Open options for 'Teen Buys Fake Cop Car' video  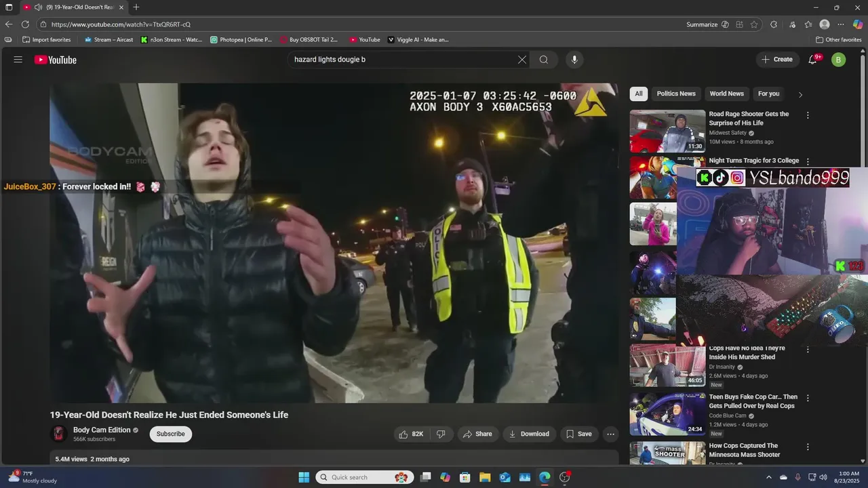click(808, 398)
